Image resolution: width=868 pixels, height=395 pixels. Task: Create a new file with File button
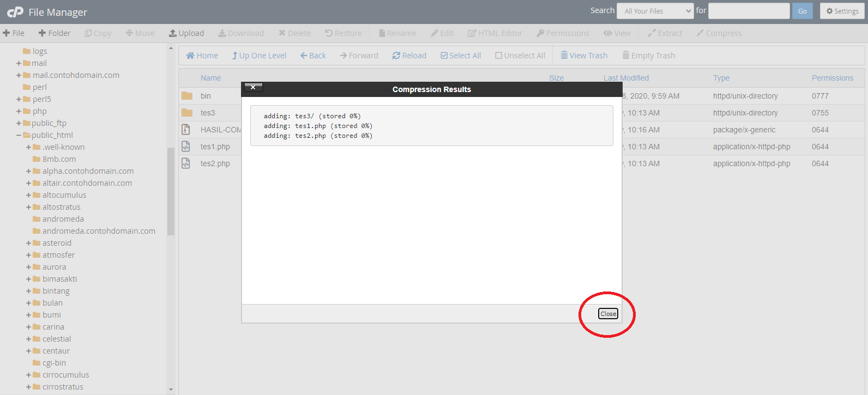[14, 33]
